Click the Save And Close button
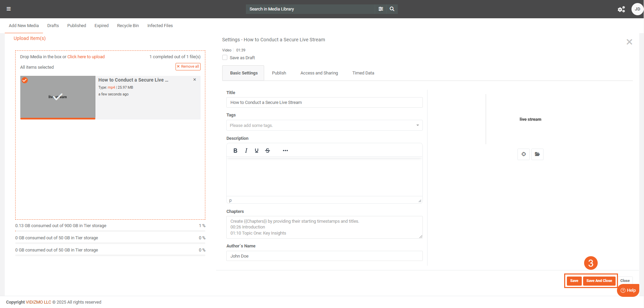This screenshot has width=644, height=308. (599, 281)
